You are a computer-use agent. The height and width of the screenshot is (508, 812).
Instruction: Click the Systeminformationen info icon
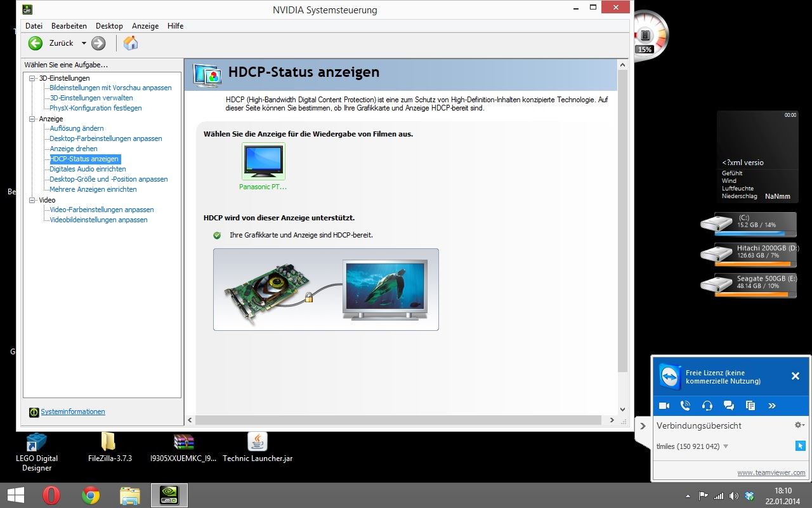coord(34,412)
